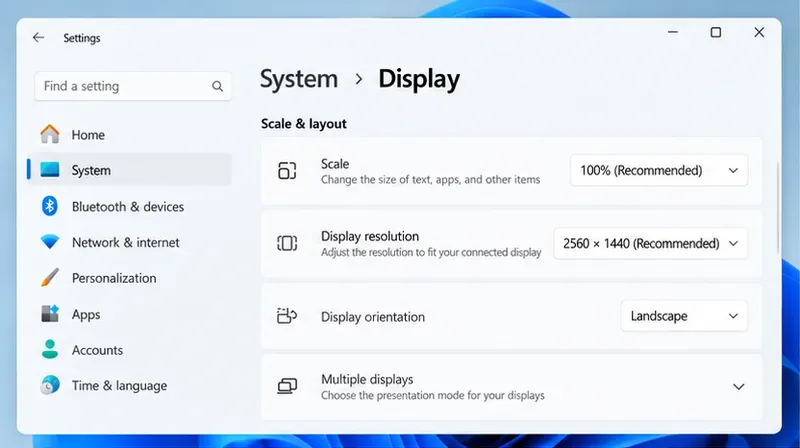Click the Apps icon in sidebar
Screen dimensions: 800x448
50,313
